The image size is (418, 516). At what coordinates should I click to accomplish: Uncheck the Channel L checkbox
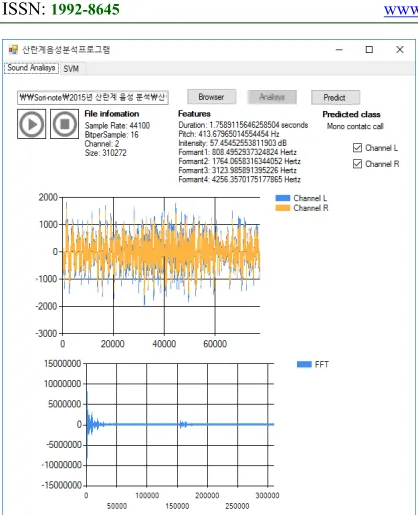click(x=357, y=148)
